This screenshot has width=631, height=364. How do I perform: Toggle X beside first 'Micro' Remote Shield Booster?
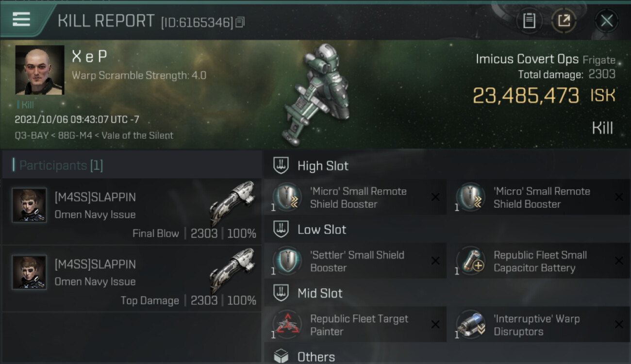(435, 197)
